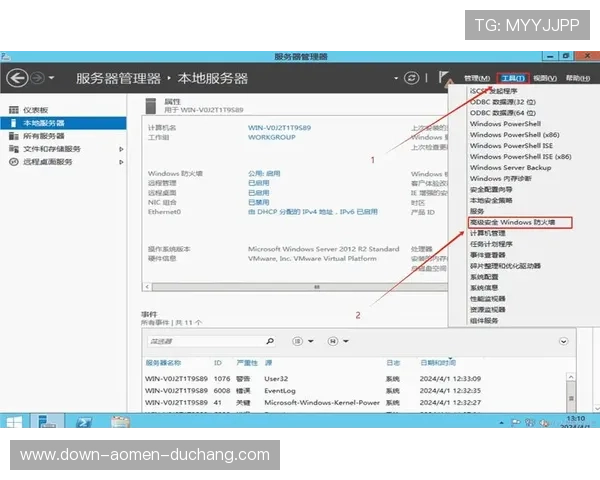Choose Windows PowerShell ISE (x86)
The image size is (600, 480).
pyautogui.click(x=520, y=157)
